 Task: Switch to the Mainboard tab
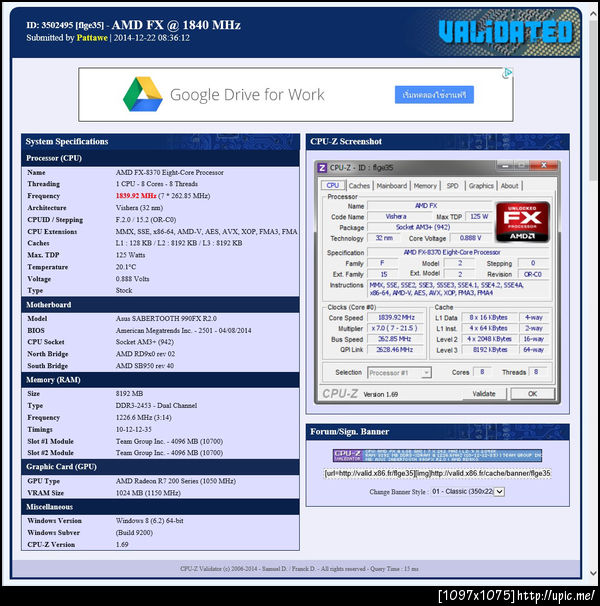(x=392, y=186)
